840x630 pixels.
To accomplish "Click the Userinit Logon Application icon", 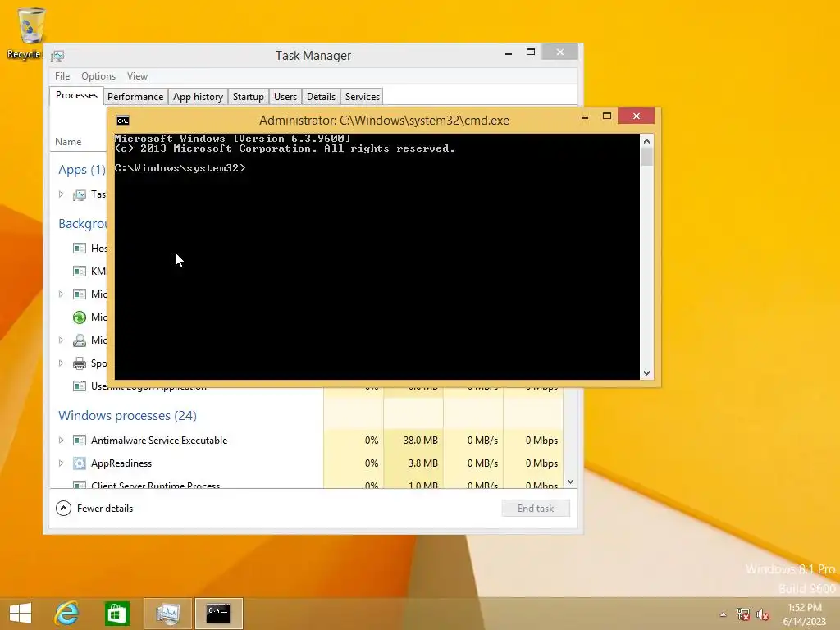I will [80, 386].
